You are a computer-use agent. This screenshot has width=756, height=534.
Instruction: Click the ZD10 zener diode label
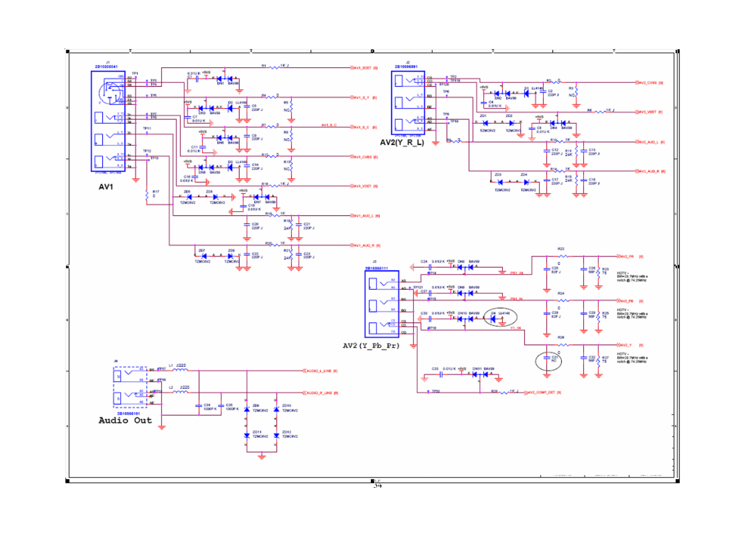286,406
